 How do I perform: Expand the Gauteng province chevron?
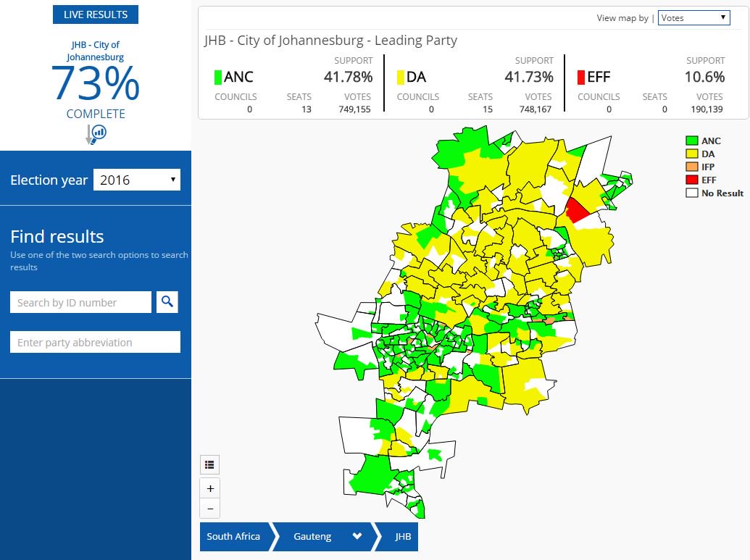(x=357, y=536)
